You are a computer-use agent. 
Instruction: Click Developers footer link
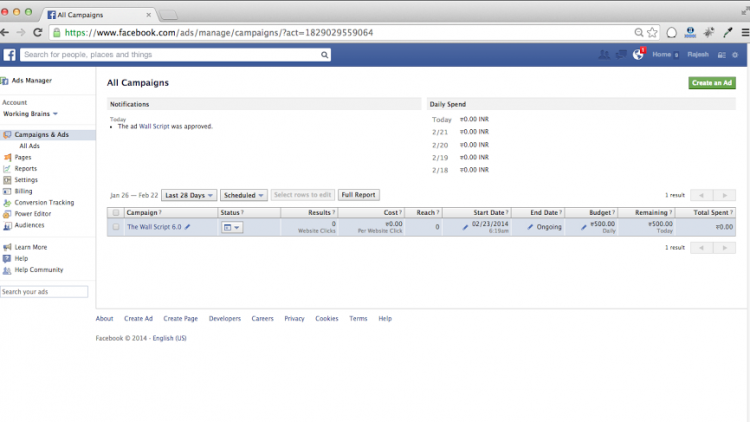[x=225, y=319]
